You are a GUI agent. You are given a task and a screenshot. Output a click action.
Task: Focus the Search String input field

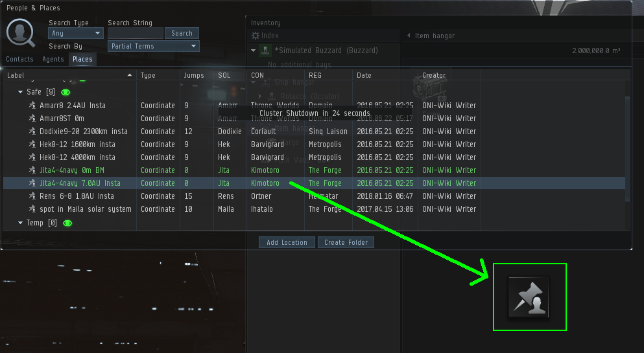136,33
